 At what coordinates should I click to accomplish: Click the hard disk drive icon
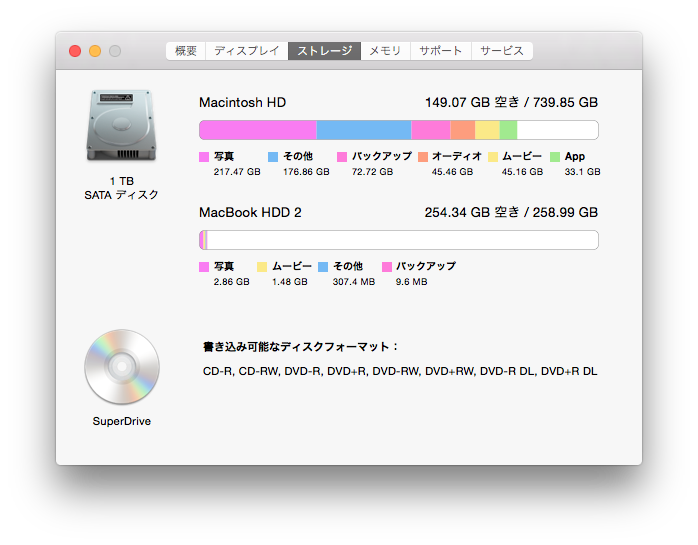pyautogui.click(x=121, y=126)
